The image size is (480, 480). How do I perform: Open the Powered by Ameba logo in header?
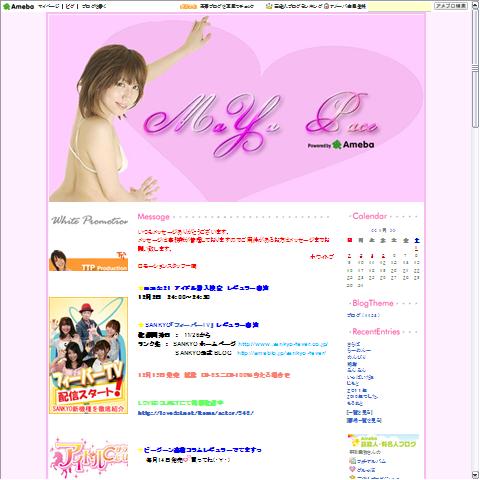(340, 145)
